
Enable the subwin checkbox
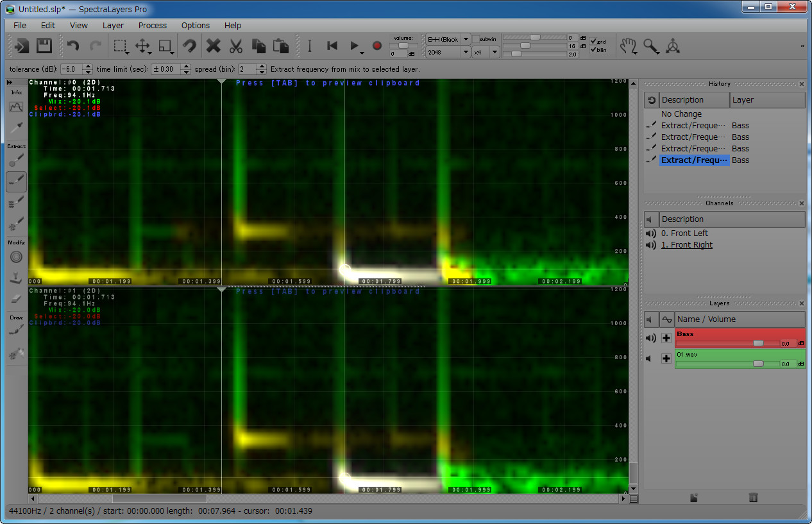(477, 39)
